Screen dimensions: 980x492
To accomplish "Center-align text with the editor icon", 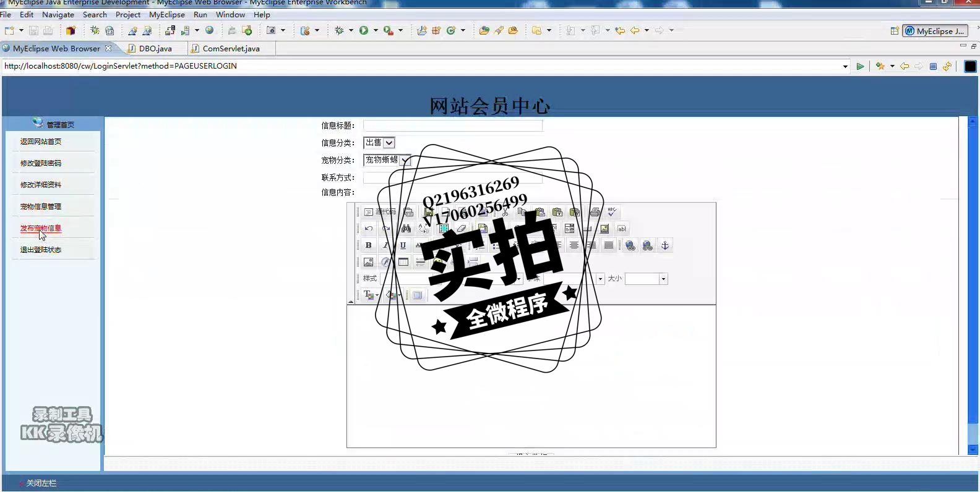I will tap(574, 245).
